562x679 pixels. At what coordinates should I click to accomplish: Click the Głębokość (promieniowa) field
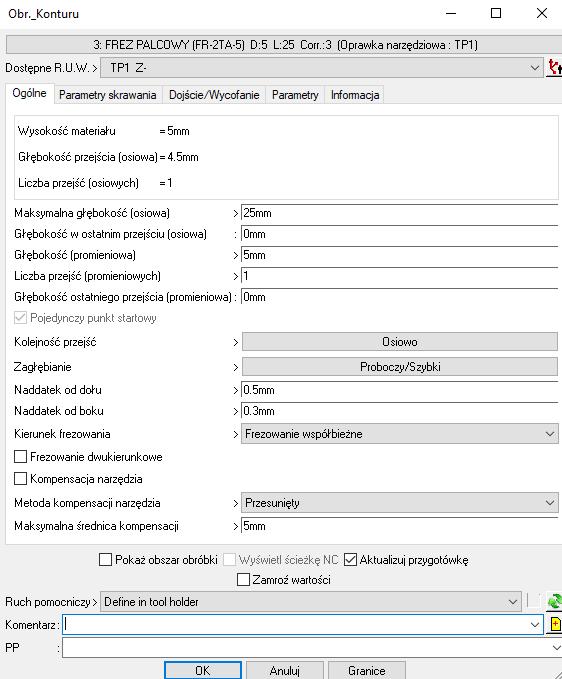(x=400, y=255)
